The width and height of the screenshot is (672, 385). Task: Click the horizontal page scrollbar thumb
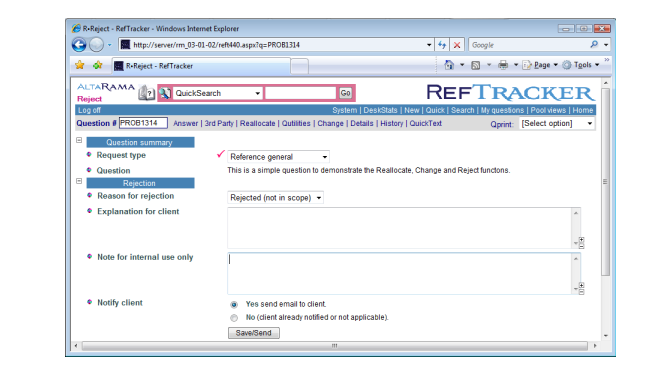tap(335, 346)
